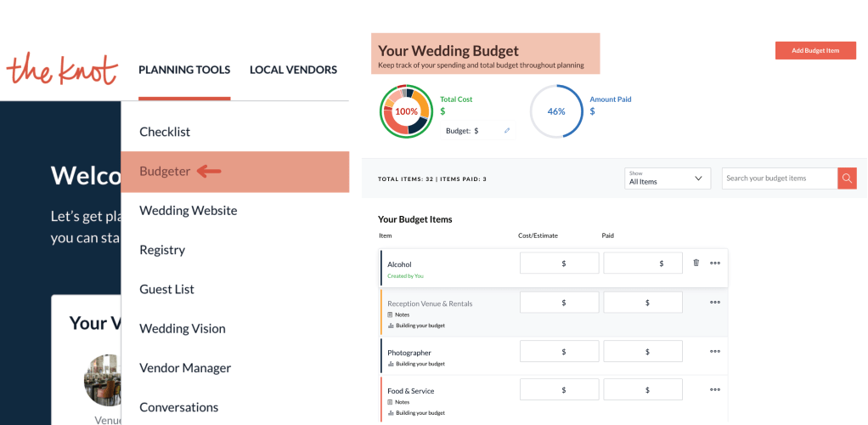Expand the Show All Items dropdown
This screenshot has height=425, width=868.
pyautogui.click(x=667, y=178)
